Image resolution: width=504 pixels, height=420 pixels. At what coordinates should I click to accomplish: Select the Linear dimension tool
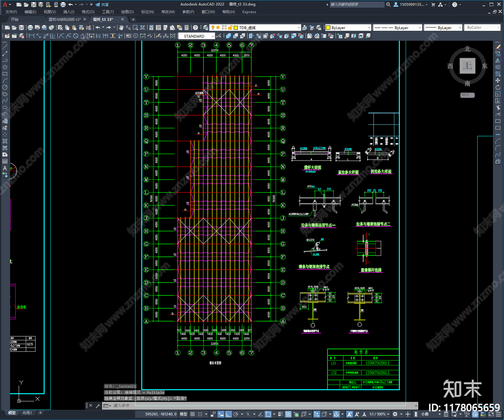tap(31, 36)
